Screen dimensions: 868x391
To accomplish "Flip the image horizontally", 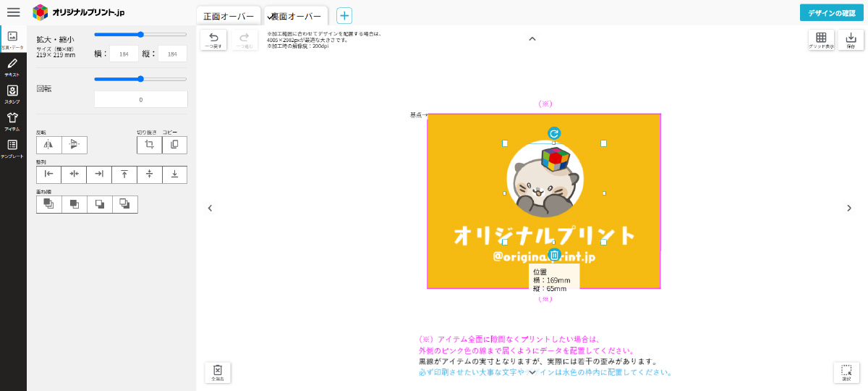I will (x=49, y=145).
